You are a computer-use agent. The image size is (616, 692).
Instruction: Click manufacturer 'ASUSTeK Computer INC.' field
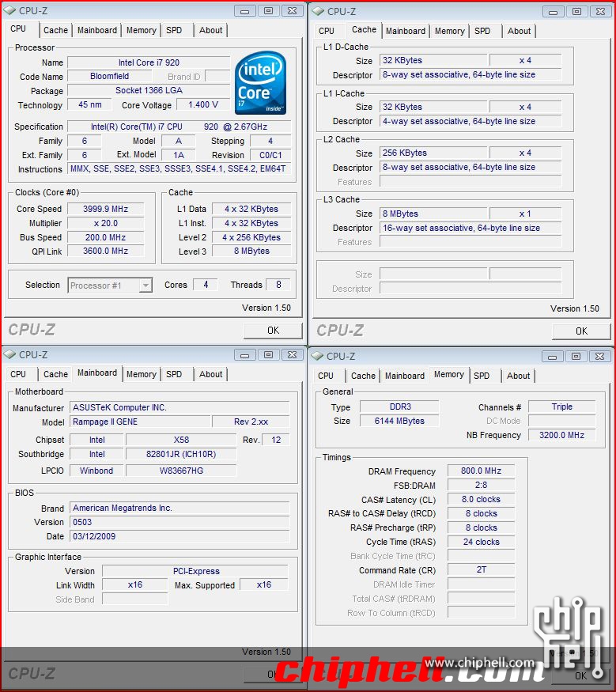[180, 407]
